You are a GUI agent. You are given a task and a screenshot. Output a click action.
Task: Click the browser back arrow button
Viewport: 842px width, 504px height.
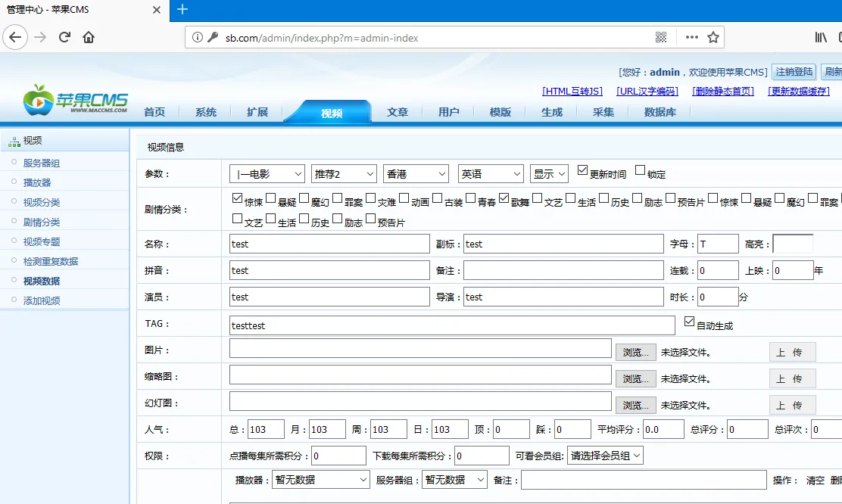tap(15, 37)
